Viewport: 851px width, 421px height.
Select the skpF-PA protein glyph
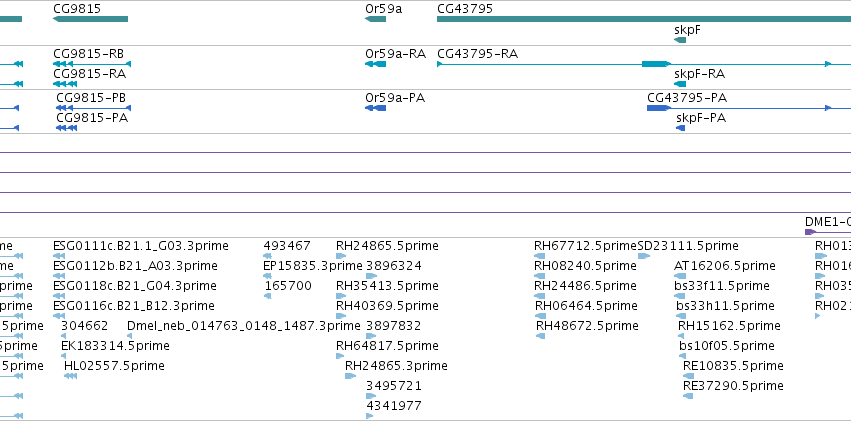(681, 128)
